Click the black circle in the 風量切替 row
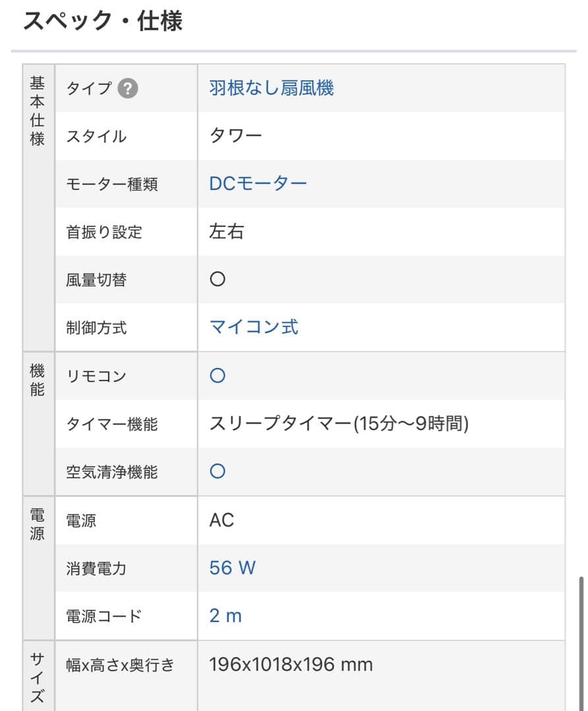The image size is (588, 711). tap(217, 279)
